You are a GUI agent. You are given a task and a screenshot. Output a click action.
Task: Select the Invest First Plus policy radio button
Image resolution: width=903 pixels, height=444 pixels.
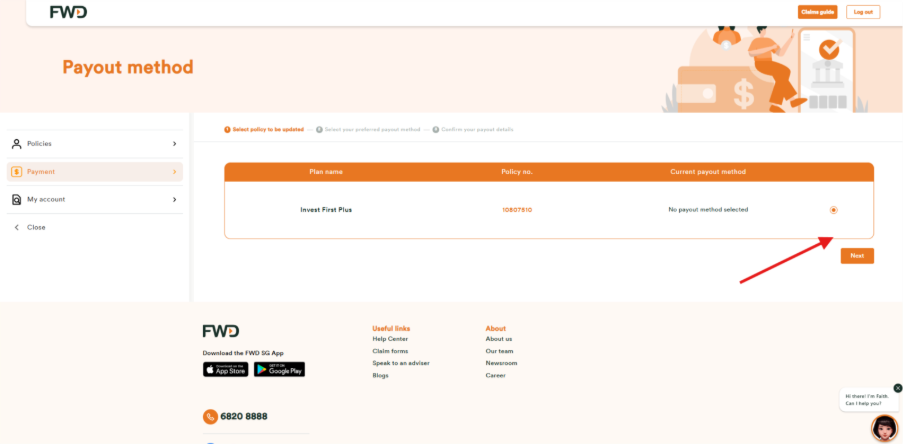(833, 210)
